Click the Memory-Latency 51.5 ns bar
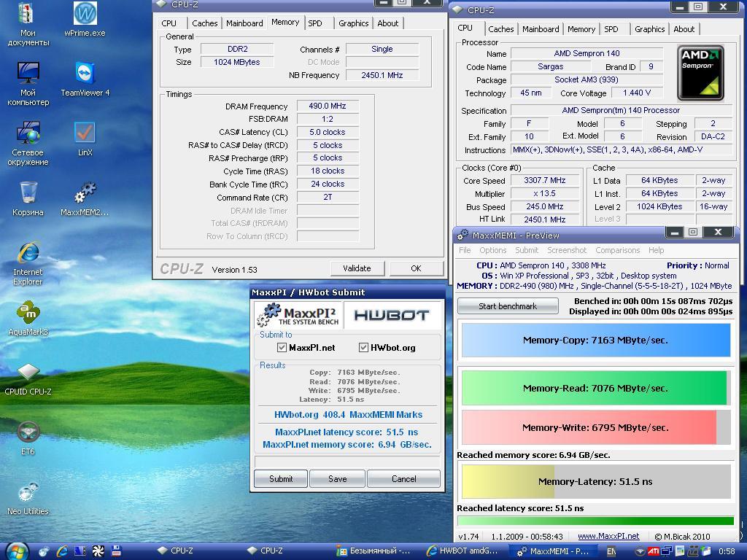 point(595,481)
